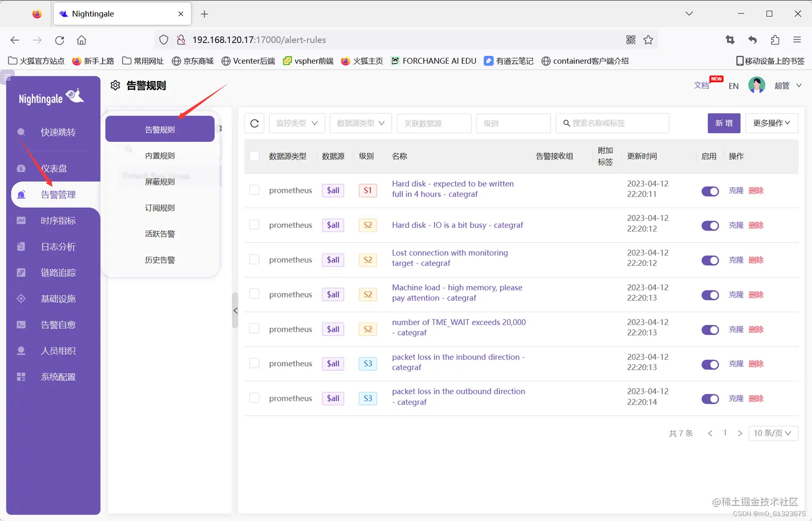
Task: Click the insecure connection lock icon
Action: pos(181,40)
